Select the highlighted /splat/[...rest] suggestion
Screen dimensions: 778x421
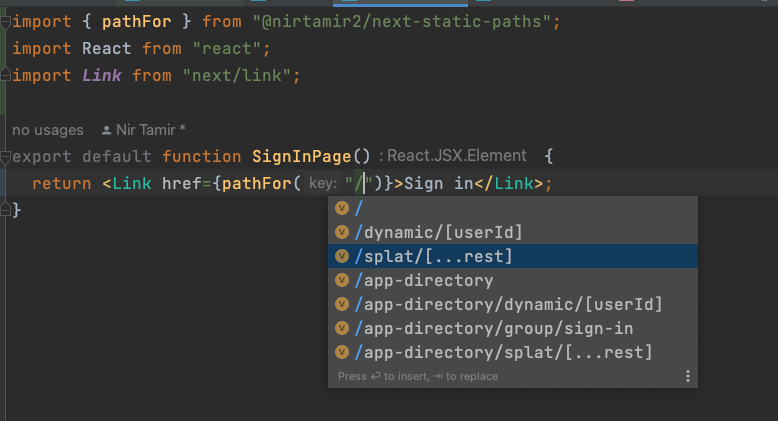(513, 256)
